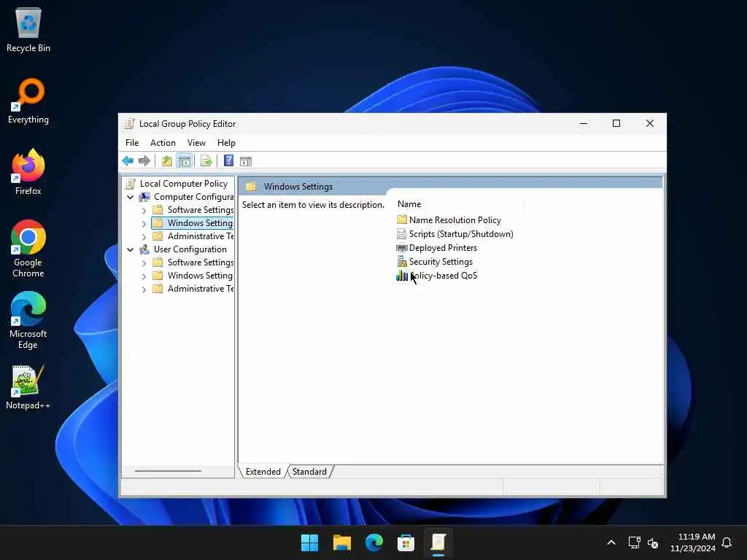Click "Security Settings" text entry
Image resolution: width=747 pixels, height=560 pixels.
[x=441, y=262]
